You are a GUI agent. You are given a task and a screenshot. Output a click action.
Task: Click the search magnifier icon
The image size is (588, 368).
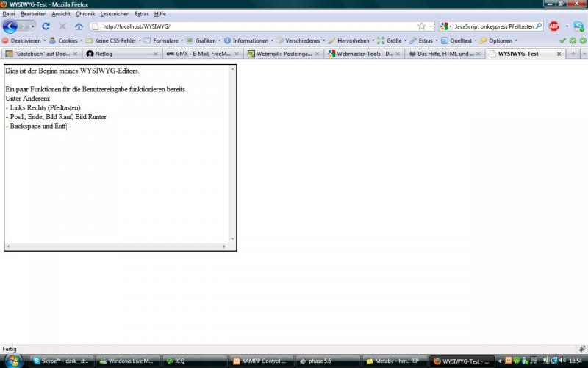pyautogui.click(x=539, y=26)
